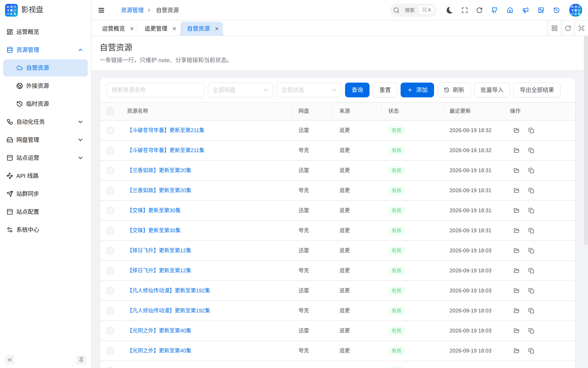Open the 全部网盘 dropdown filter
The width and height of the screenshot is (588, 368).
coord(240,90)
